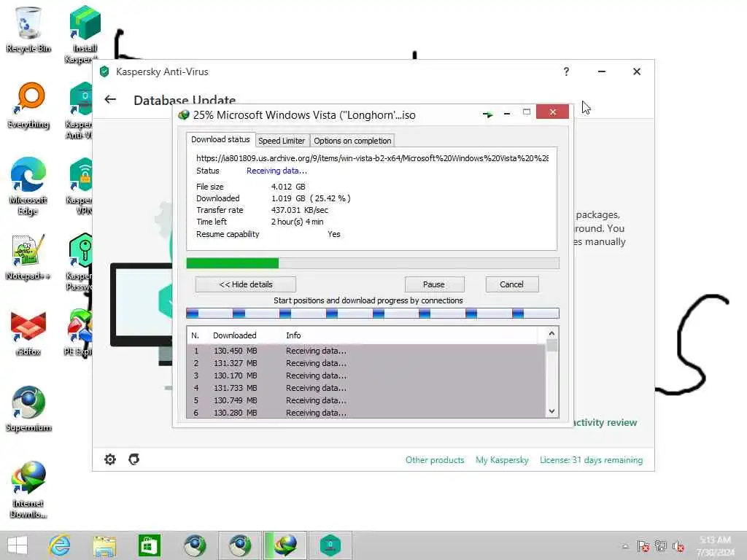Open the My Kaspersky link

click(502, 460)
